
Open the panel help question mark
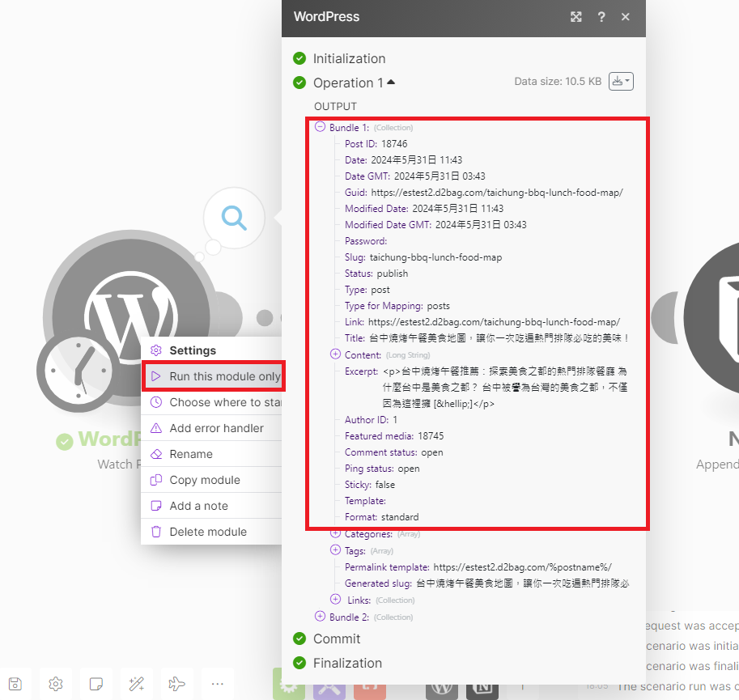601,17
